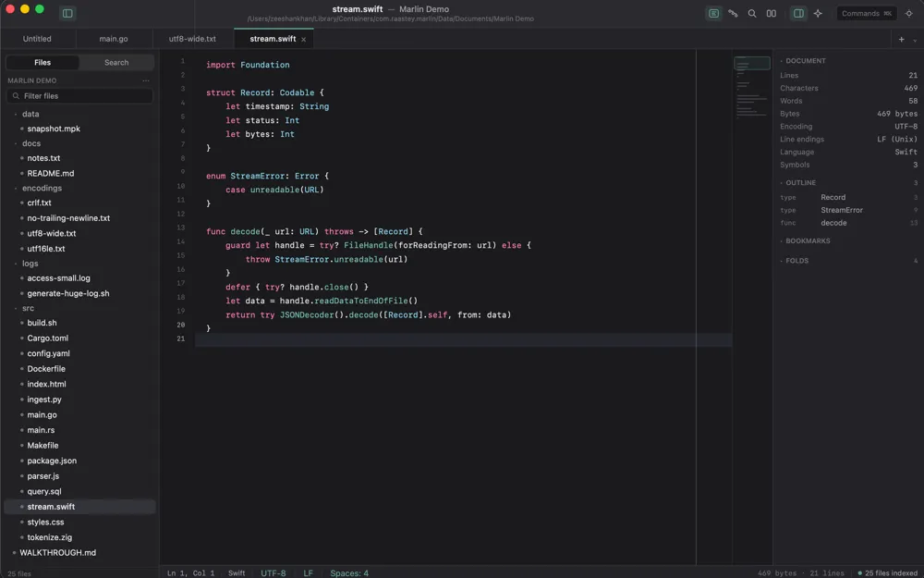The width and height of the screenshot is (924, 578).
Task: Close the stream.swift tab
Action: pyautogui.click(x=303, y=40)
